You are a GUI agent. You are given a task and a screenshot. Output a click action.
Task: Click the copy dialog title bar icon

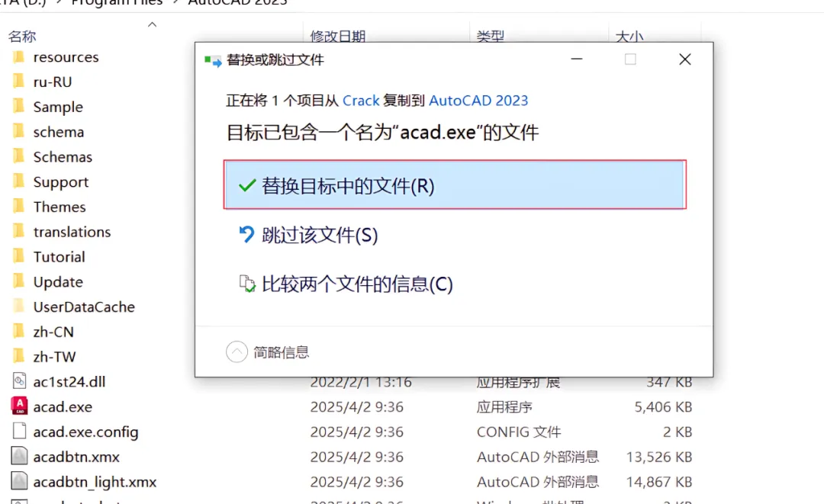214,61
